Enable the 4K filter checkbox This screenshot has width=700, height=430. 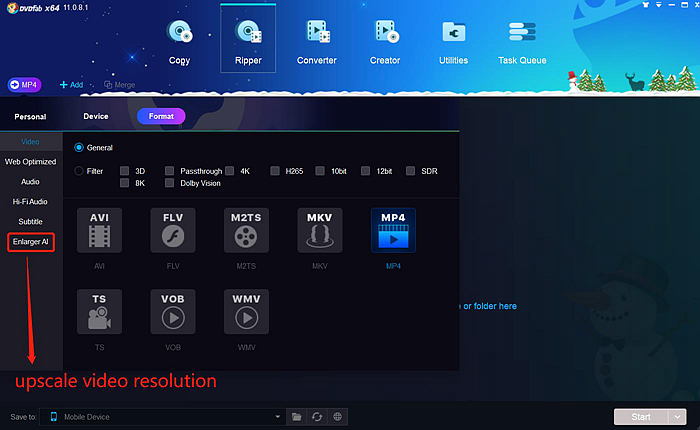(x=229, y=171)
